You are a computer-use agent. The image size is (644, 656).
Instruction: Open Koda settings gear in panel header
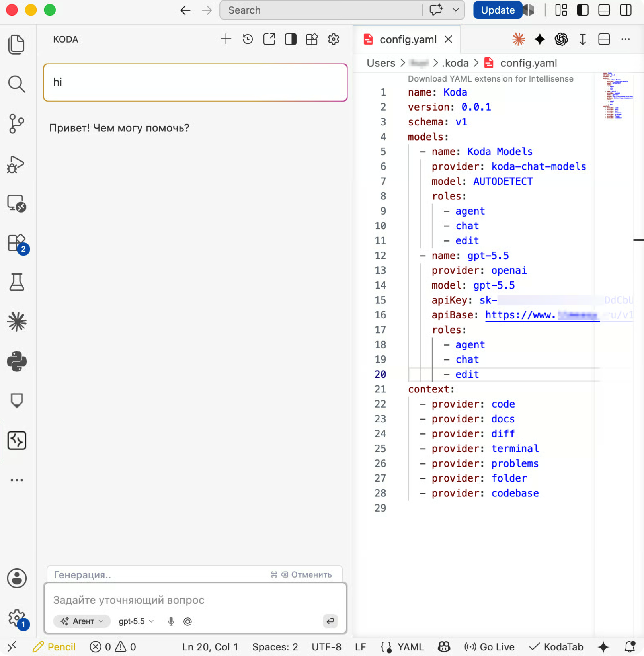click(334, 39)
